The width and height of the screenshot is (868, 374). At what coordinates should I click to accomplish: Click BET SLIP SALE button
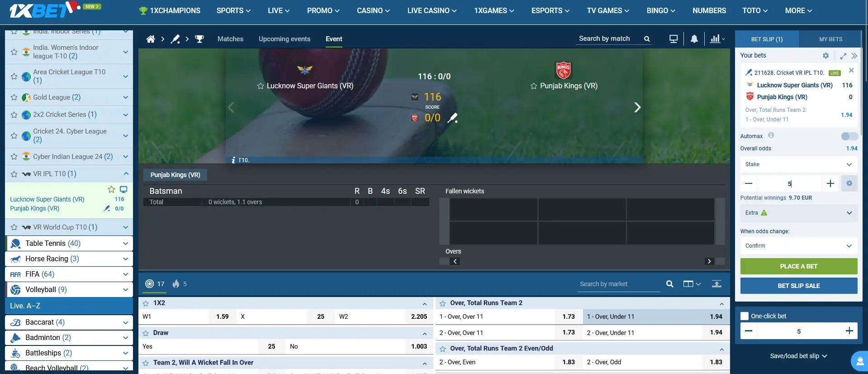coord(799,286)
